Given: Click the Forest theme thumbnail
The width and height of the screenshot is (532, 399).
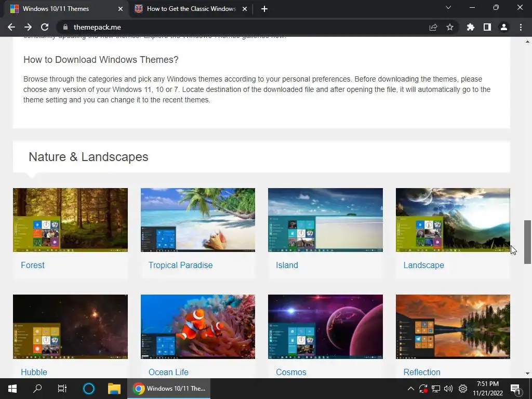Looking at the screenshot, I should pyautogui.click(x=70, y=220).
